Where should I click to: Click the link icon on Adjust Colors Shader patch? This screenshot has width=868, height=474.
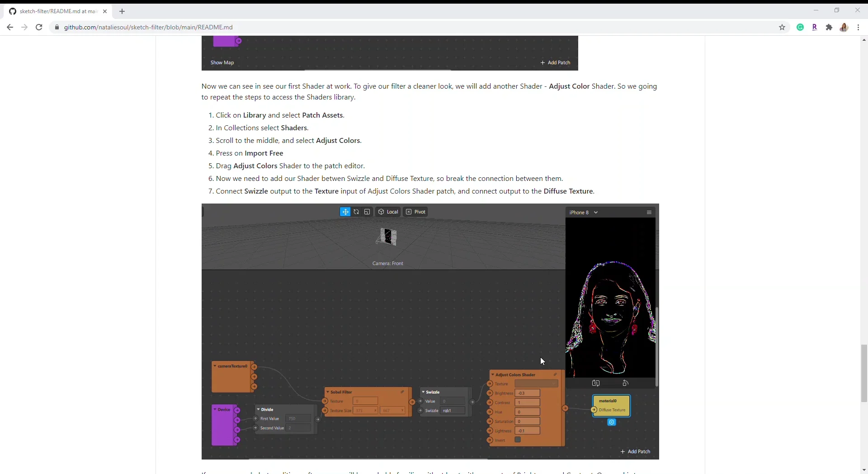tap(555, 374)
